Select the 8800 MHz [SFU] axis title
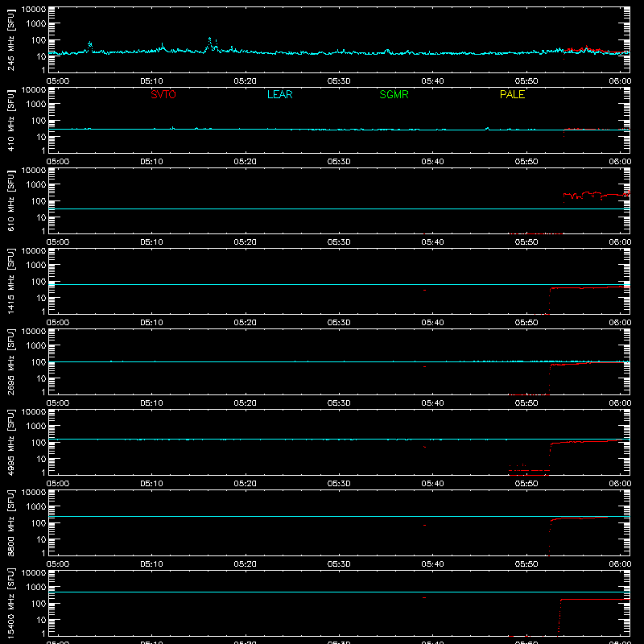The height and width of the screenshot is (644, 644). click(x=10, y=522)
